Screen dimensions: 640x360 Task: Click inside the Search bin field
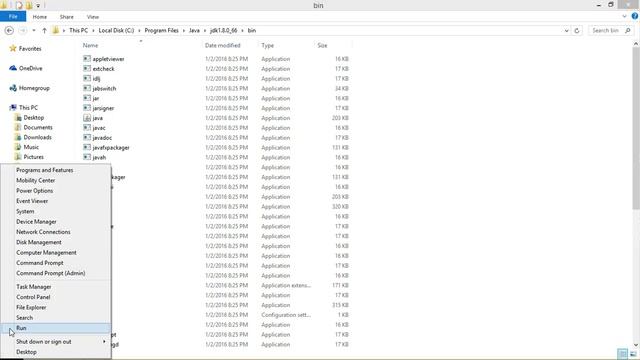pyautogui.click(x=607, y=31)
